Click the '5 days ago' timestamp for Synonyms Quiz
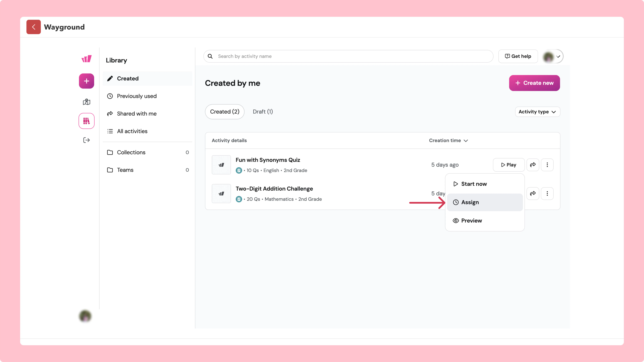This screenshot has height=362, width=644. 445,165
